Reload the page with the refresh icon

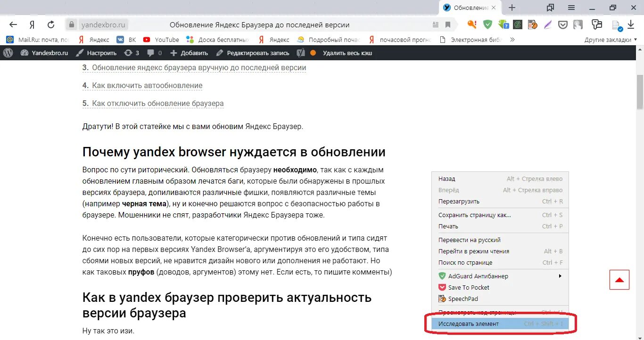51,24
